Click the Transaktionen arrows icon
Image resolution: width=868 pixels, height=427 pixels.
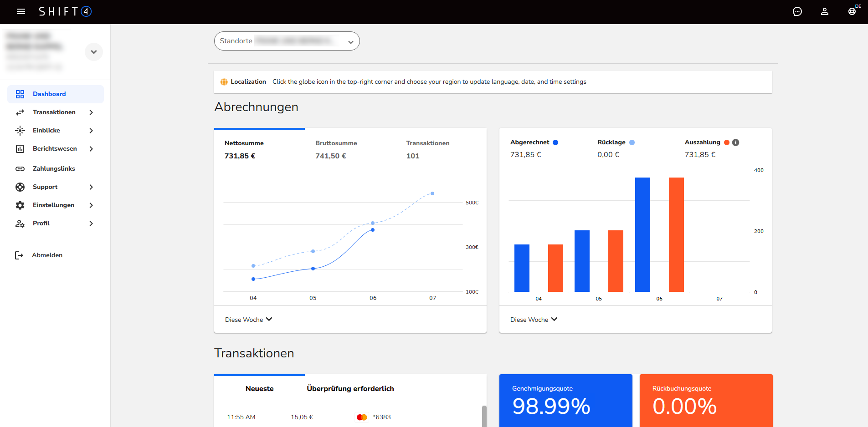[x=20, y=112]
